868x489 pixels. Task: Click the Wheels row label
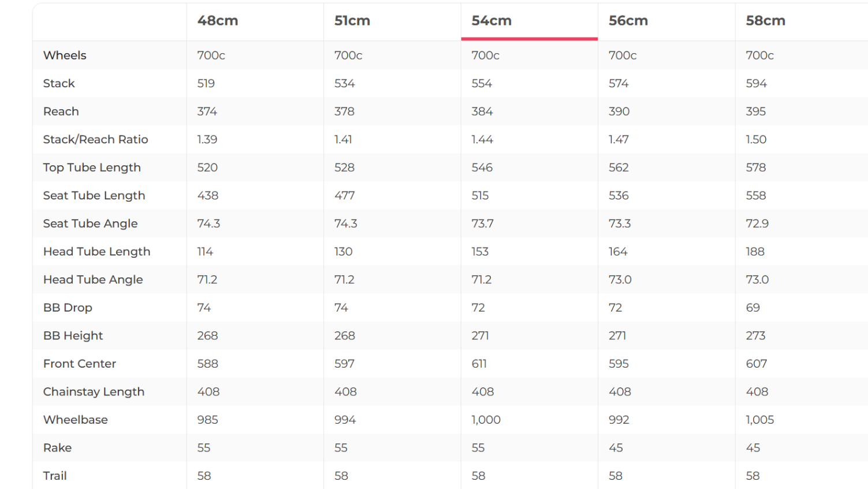pos(65,55)
